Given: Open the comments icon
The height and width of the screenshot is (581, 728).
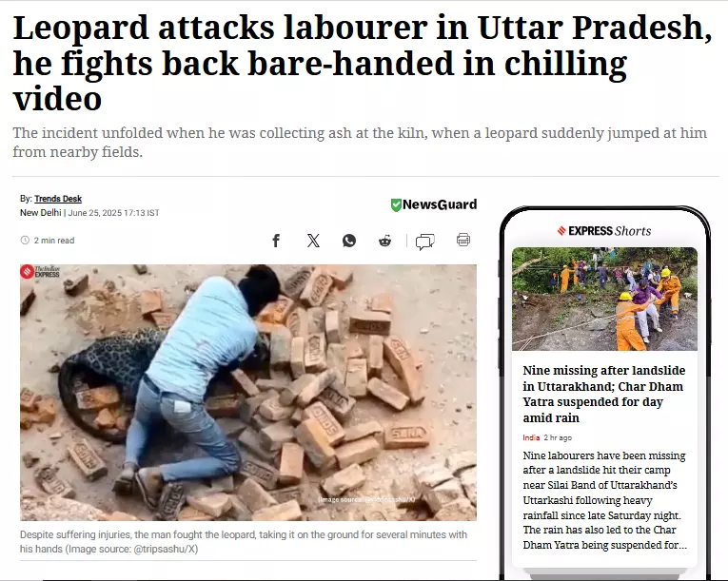Looking at the screenshot, I should tap(424, 242).
